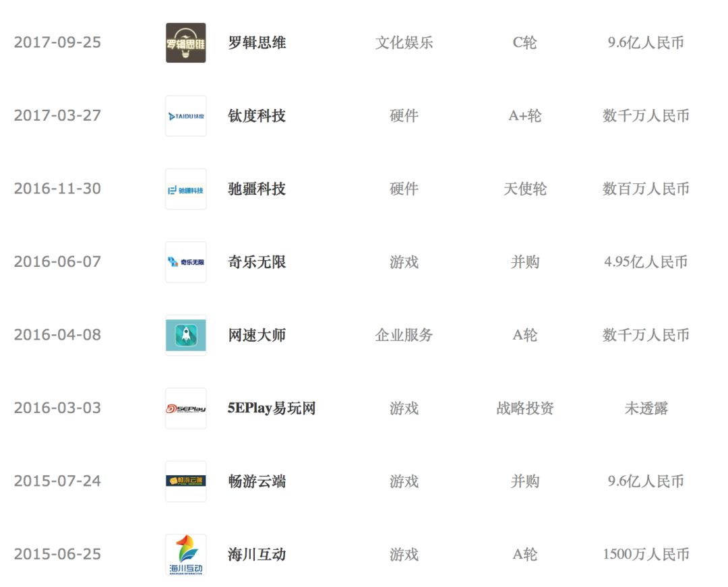Click 游戏 in the 畅游云端 row
Screen dimensions: 728x587
pyautogui.click(x=404, y=481)
